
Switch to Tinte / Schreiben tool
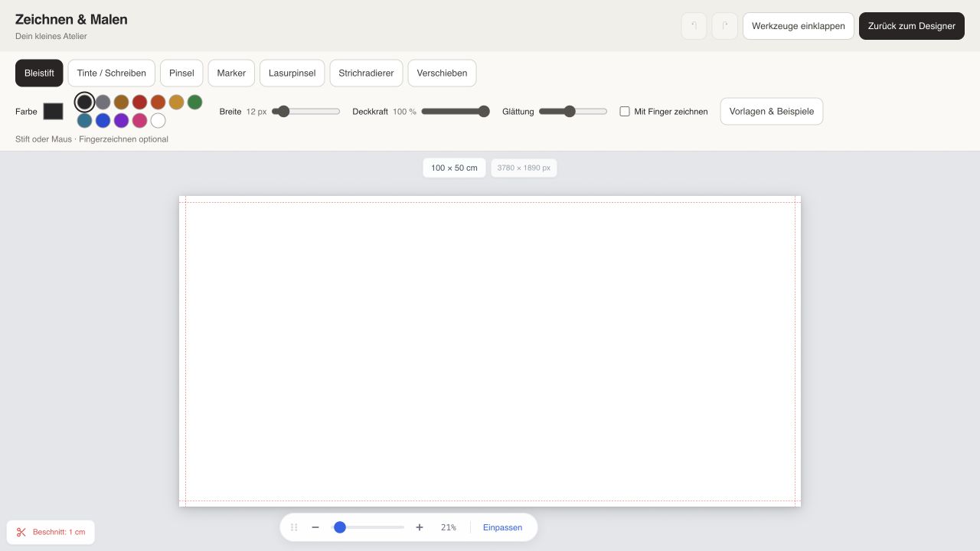point(112,73)
